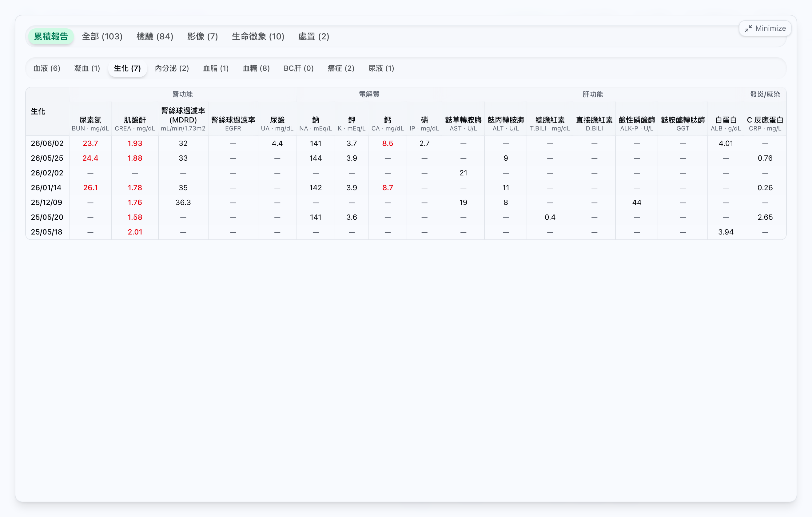
Task: Click the 腎絲球過濾率 (MDRD) column header
Action: pos(183,119)
